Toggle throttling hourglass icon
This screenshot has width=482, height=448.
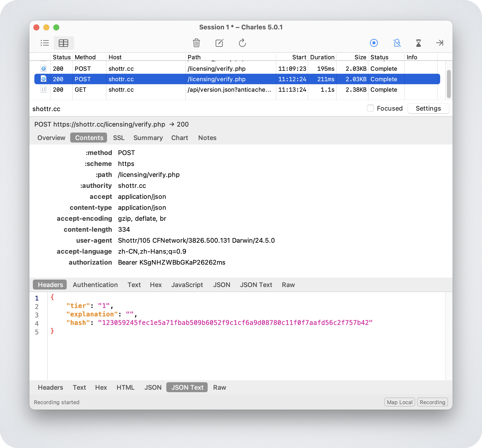(419, 43)
